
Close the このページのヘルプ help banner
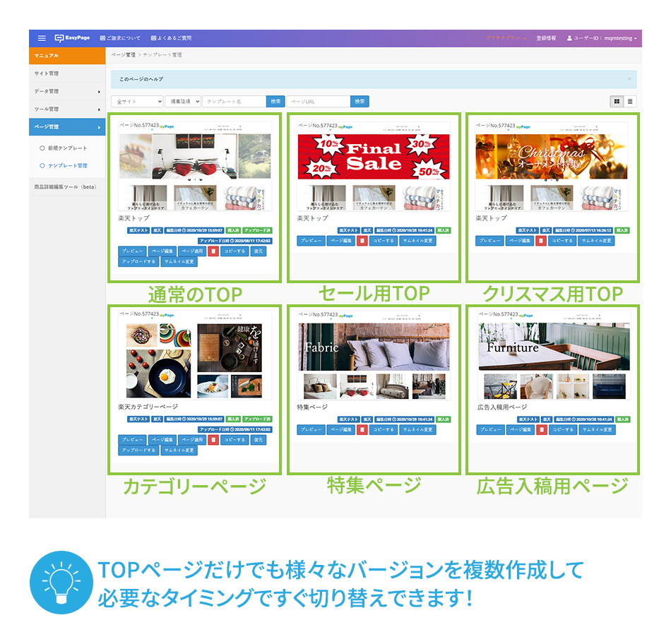(x=629, y=79)
